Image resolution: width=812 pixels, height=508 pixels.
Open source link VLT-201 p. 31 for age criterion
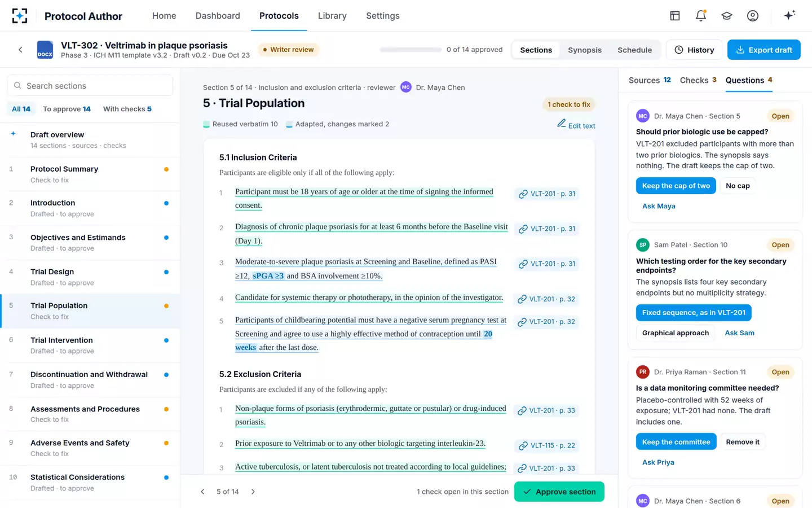pos(547,194)
